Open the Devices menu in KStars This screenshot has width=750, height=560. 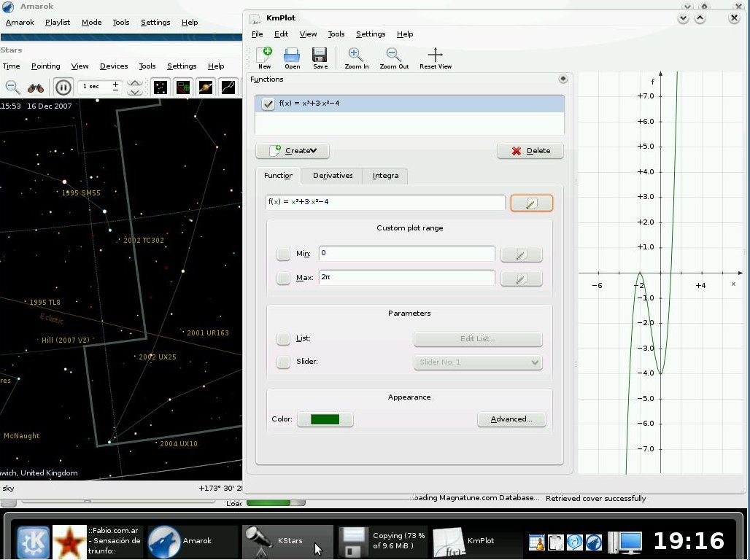click(114, 66)
